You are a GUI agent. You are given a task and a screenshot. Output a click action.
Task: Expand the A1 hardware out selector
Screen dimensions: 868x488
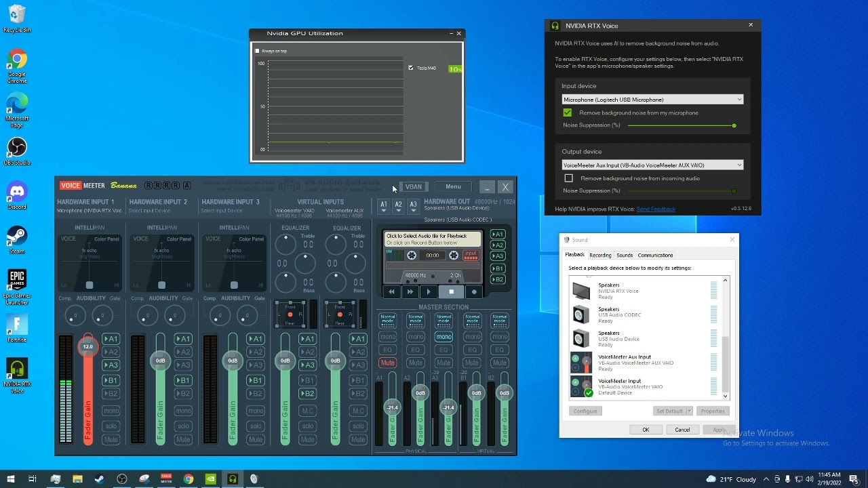coord(384,206)
